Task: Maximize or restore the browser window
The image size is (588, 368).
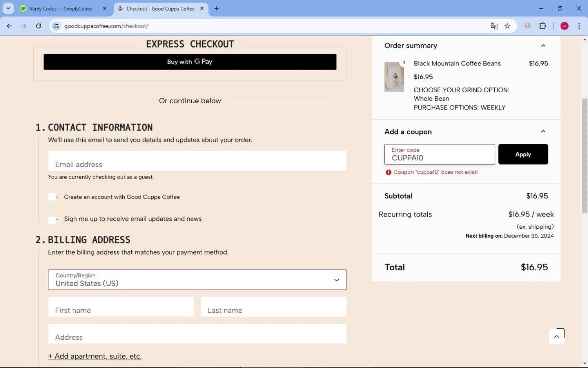Action: coord(560,8)
